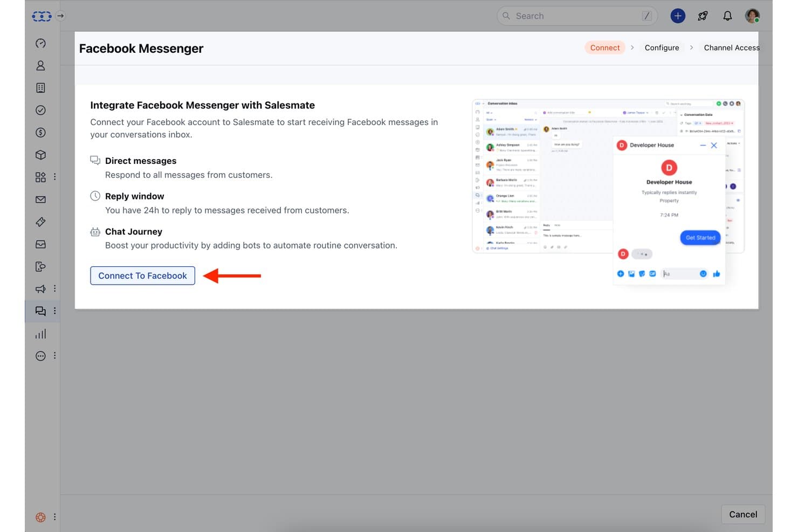The height and width of the screenshot is (532, 798).
Task: Open the inbox tray icon in sidebar
Action: coord(40,244)
